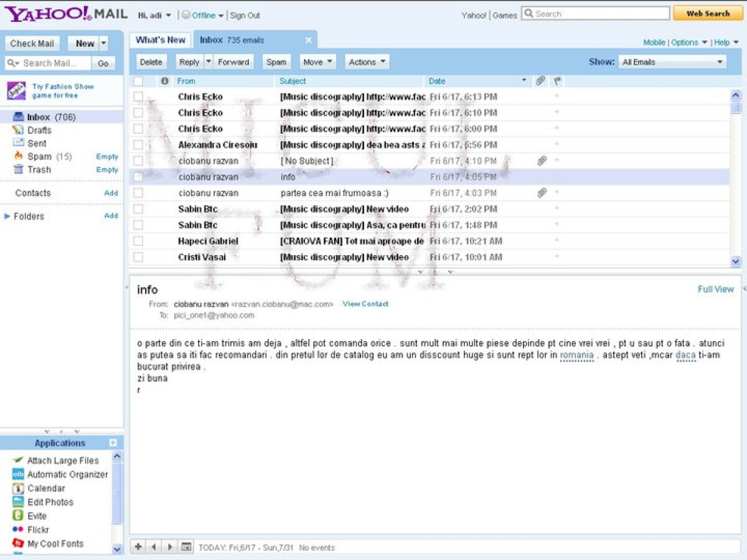The width and height of the screenshot is (747, 560).
Task: Click the calendar add event plus icon
Action: point(138,547)
